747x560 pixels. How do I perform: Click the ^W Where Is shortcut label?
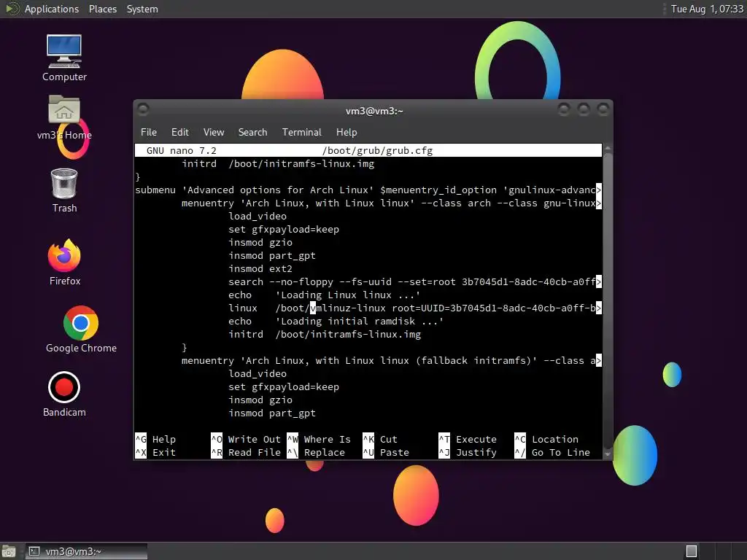(319, 439)
